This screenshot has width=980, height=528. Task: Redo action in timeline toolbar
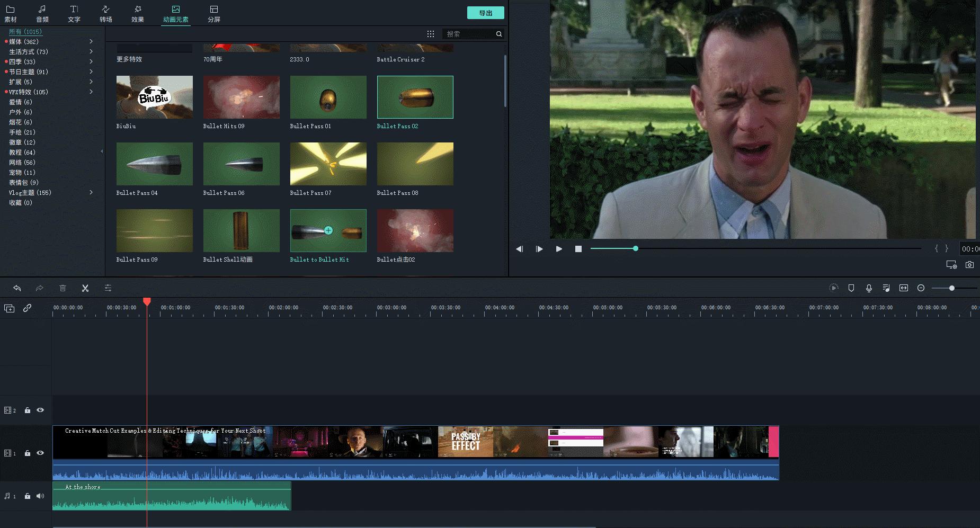[39, 288]
